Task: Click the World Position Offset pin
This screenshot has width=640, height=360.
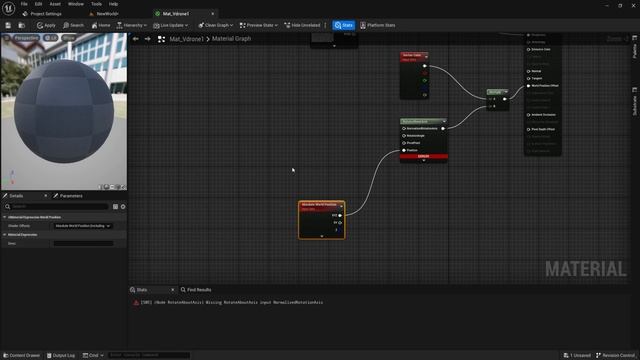Action: coord(529,86)
